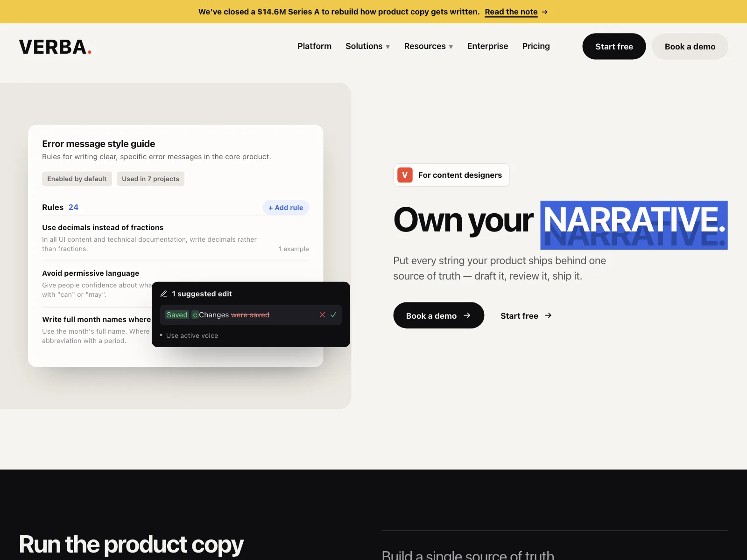Click Book a demo in the header
The width and height of the screenshot is (747, 560).
tap(690, 46)
